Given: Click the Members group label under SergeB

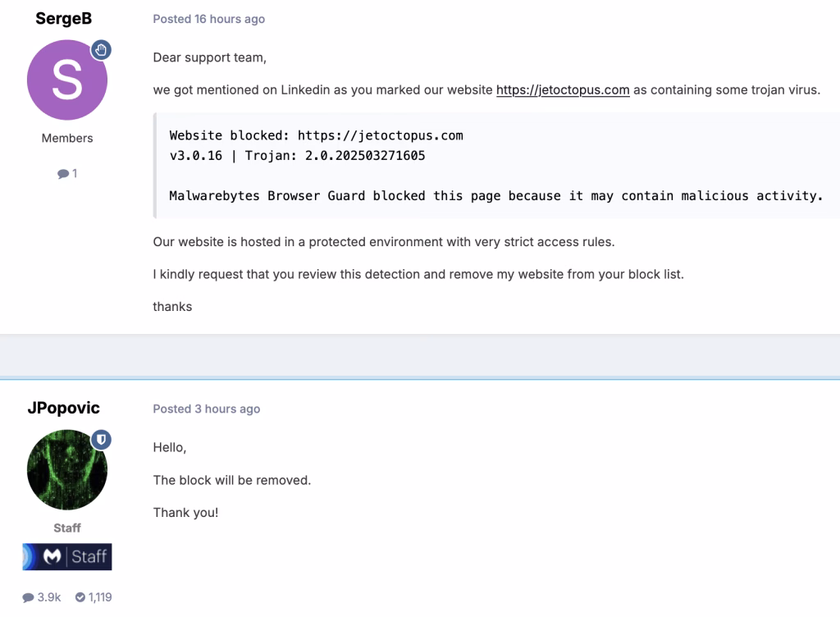Looking at the screenshot, I should (67, 138).
